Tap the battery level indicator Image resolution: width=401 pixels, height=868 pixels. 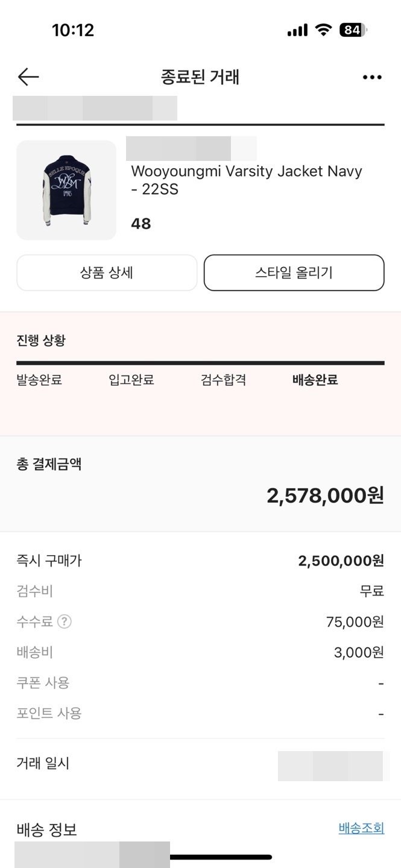click(352, 30)
